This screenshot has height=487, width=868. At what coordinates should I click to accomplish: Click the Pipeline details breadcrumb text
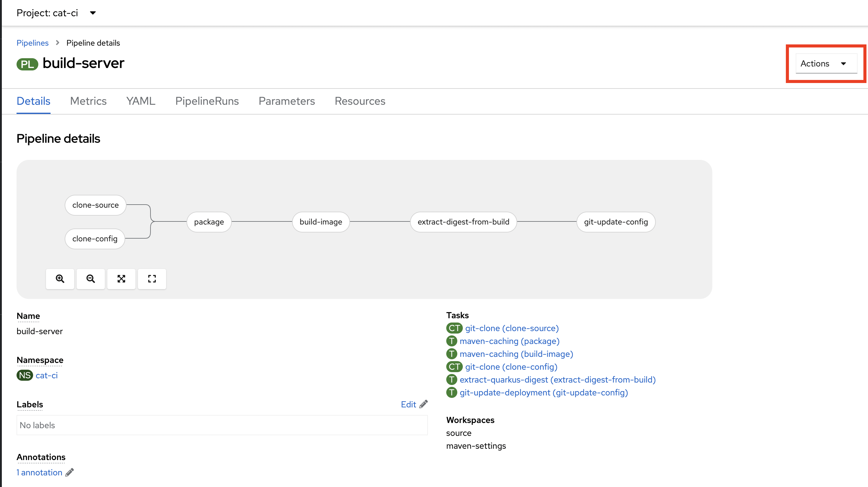[x=93, y=43]
